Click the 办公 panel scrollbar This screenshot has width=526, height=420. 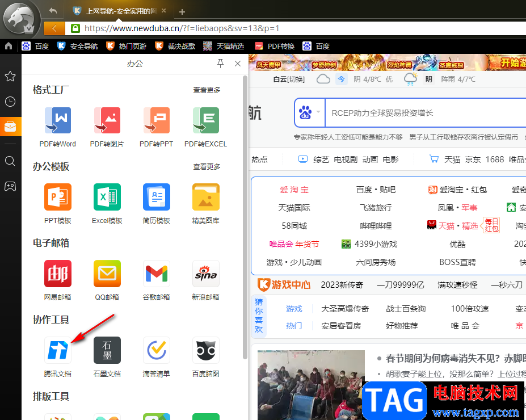click(245, 217)
